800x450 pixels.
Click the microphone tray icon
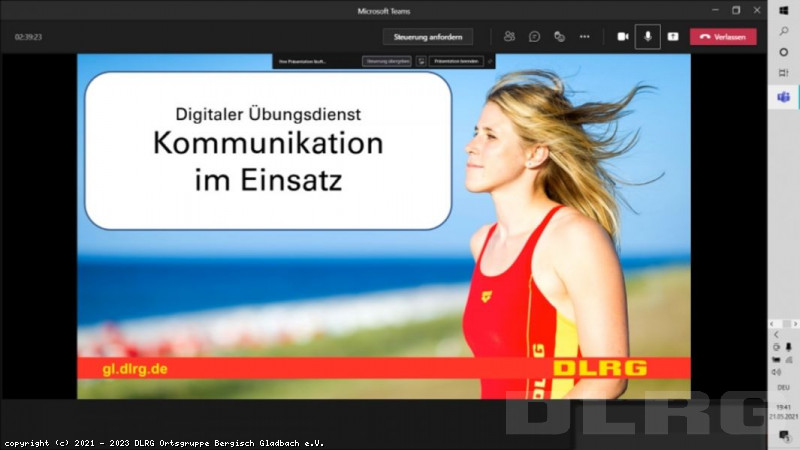[x=789, y=347]
